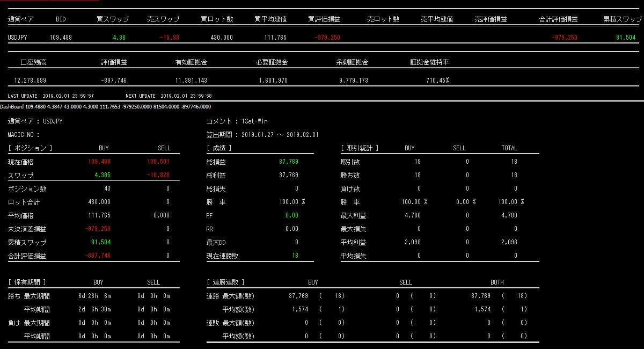
Task: Select the [ 保有期間 ] section header
Action: (27, 282)
